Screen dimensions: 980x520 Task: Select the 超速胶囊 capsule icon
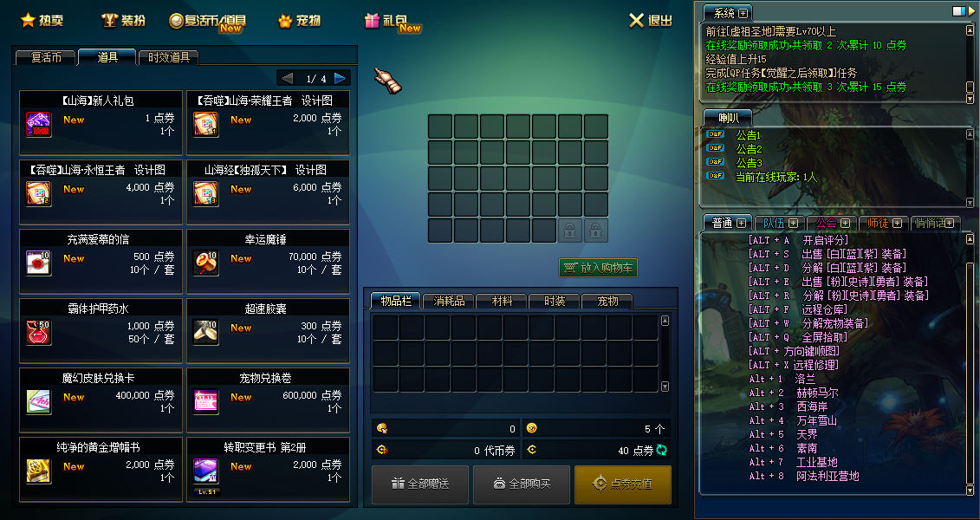pos(205,333)
